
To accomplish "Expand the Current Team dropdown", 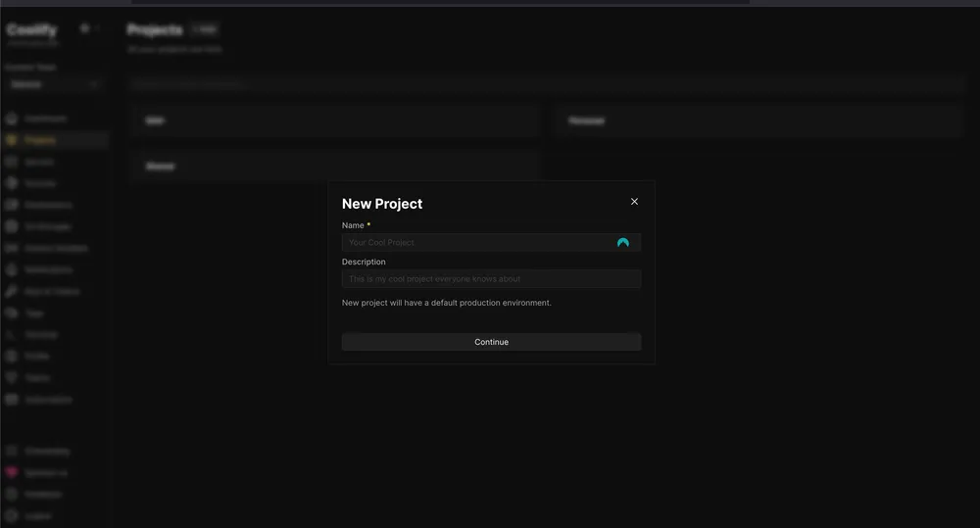I will [x=54, y=85].
